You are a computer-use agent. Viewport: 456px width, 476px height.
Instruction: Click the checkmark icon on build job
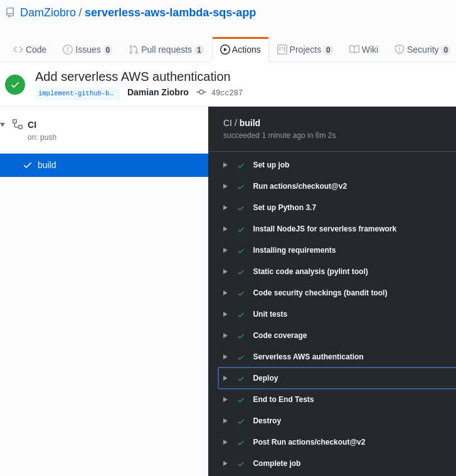point(28,165)
